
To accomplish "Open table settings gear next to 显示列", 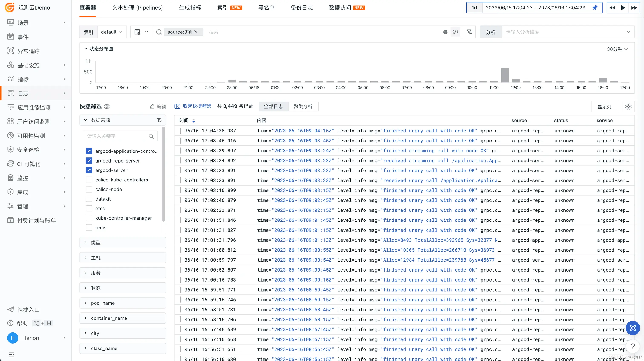I will [628, 106].
